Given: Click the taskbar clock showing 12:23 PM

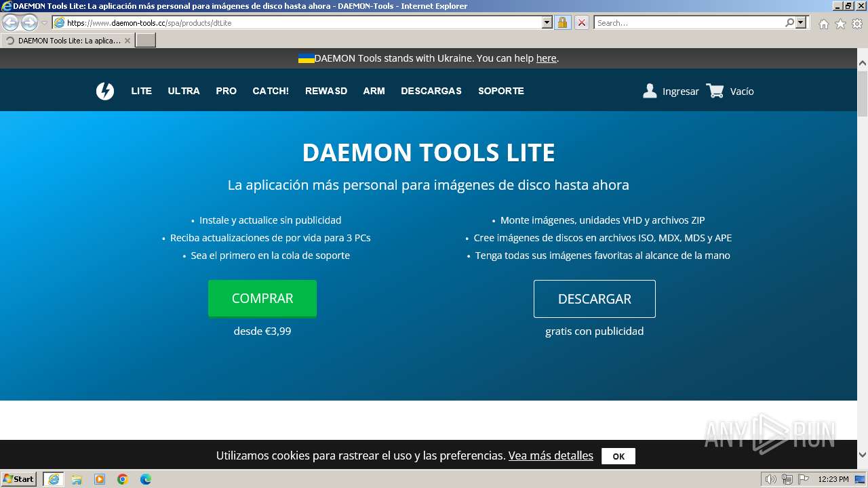Looking at the screenshot, I should (x=833, y=479).
